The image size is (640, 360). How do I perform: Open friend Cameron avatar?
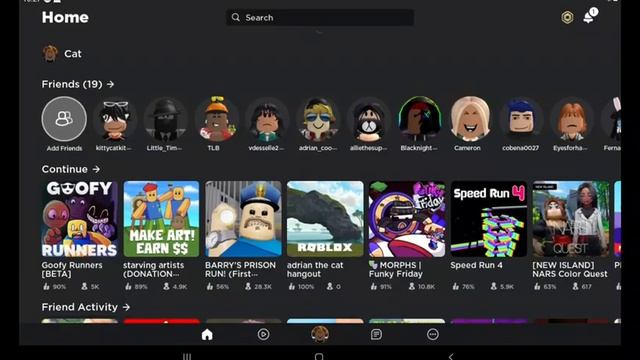(x=470, y=119)
